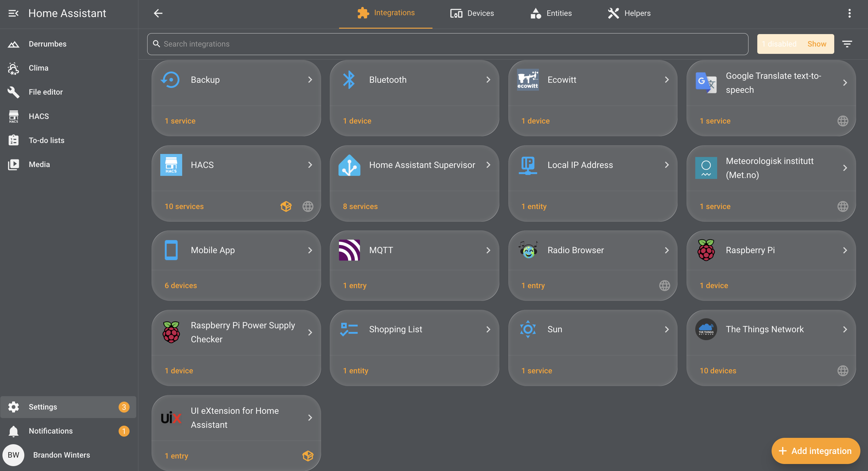Click the Home Assistant title
The height and width of the screenshot is (471, 868).
[x=67, y=13]
